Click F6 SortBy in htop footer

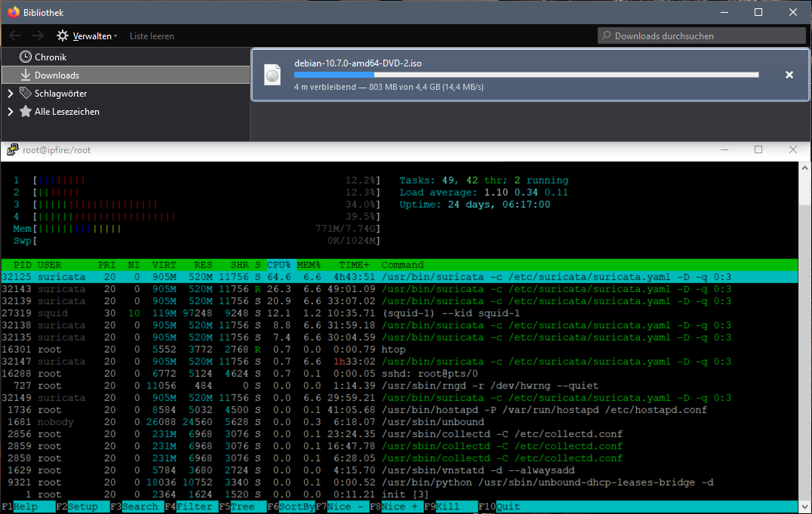291,506
